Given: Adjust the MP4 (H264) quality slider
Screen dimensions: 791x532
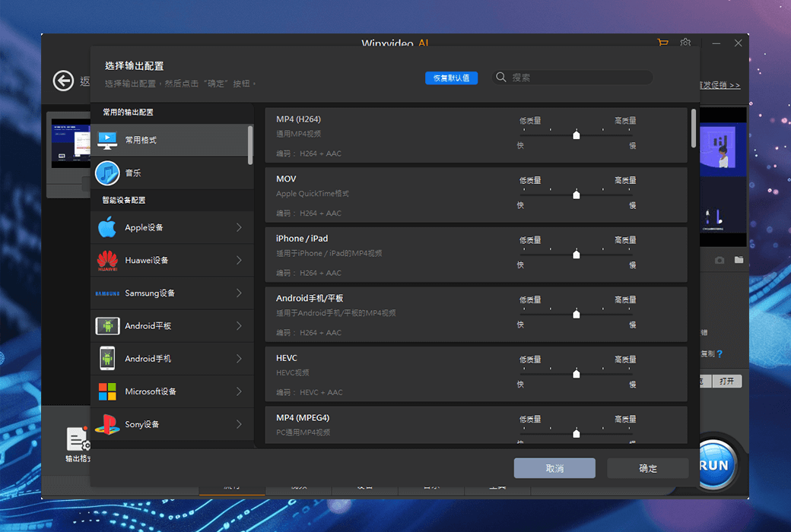Looking at the screenshot, I should coord(576,135).
